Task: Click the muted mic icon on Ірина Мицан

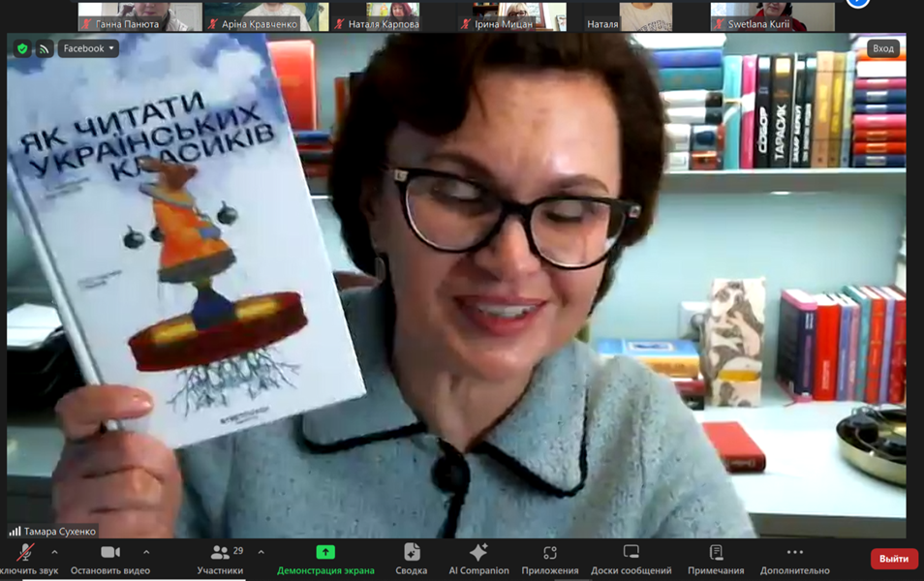Action: pos(466,24)
